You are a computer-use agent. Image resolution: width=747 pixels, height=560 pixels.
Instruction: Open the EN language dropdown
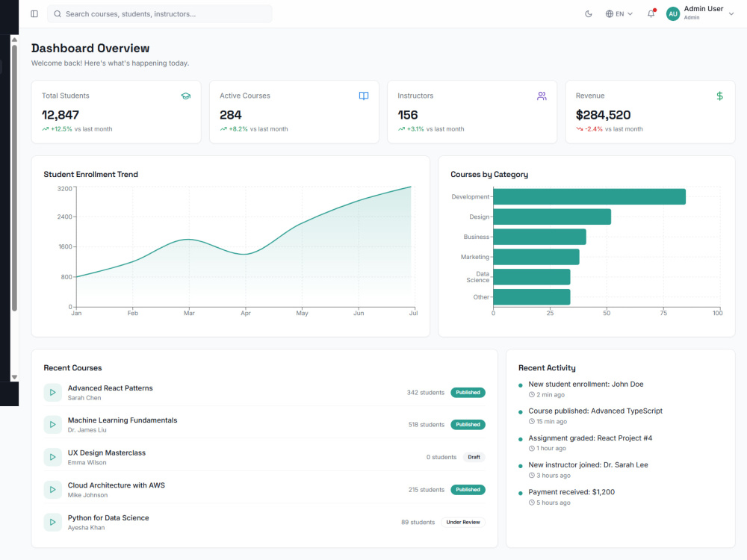click(x=619, y=13)
